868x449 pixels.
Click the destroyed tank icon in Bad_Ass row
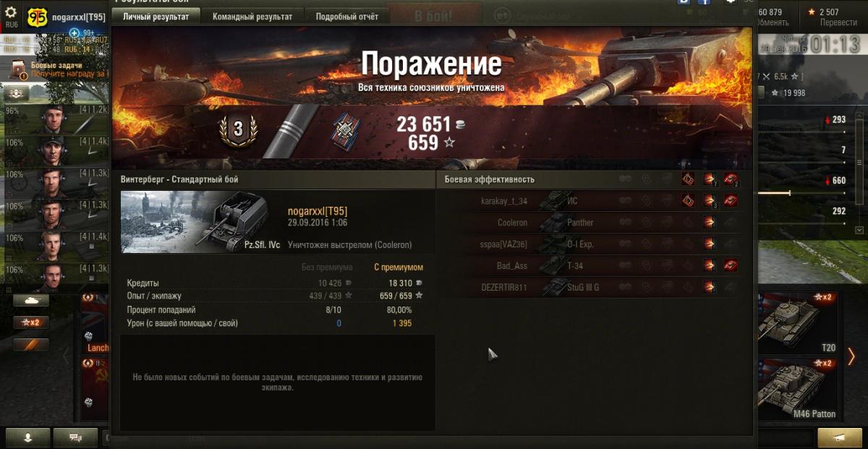pyautogui.click(x=731, y=266)
